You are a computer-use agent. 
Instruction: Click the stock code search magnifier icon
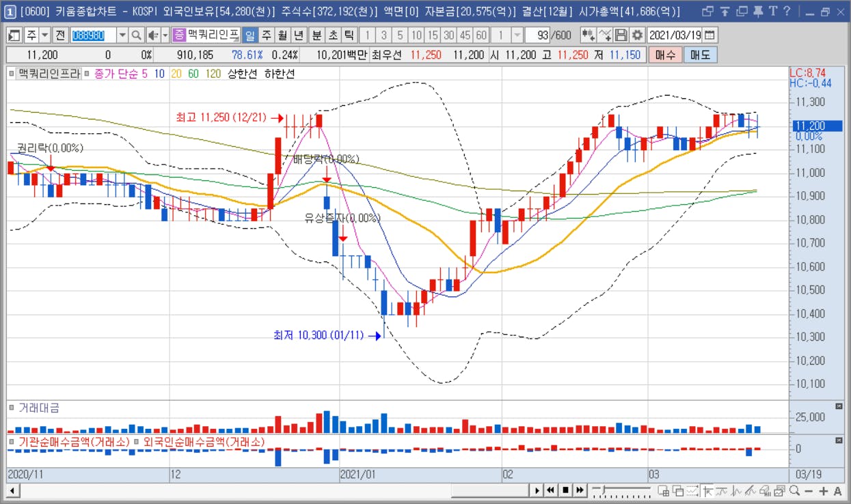click(x=137, y=35)
